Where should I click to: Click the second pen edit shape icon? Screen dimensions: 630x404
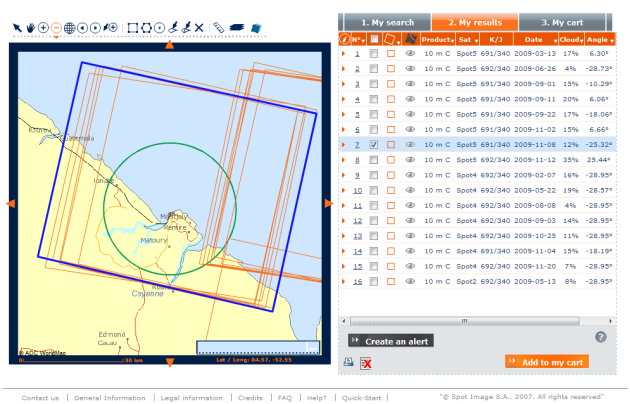(x=186, y=28)
